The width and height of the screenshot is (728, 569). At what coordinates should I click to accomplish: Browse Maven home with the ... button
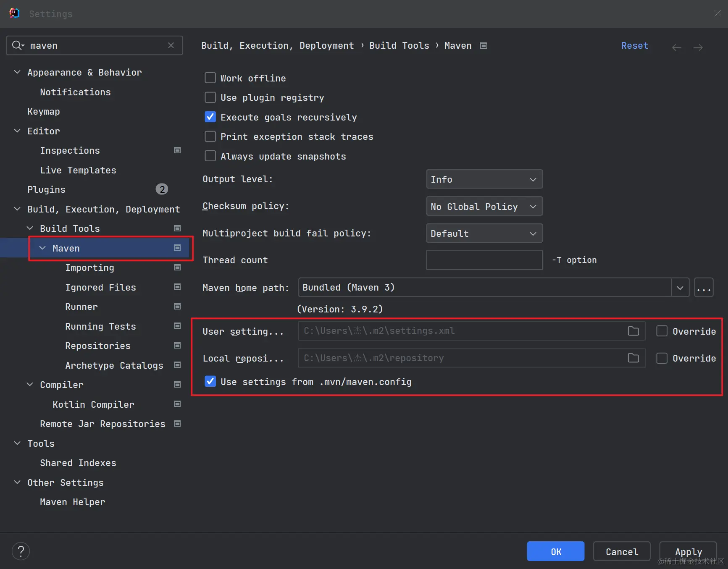[704, 288]
